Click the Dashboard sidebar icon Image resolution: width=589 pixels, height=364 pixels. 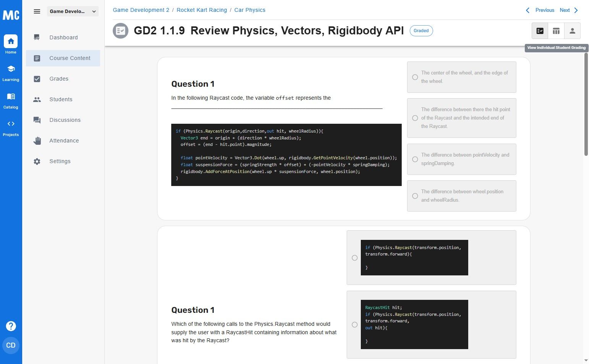[37, 37]
